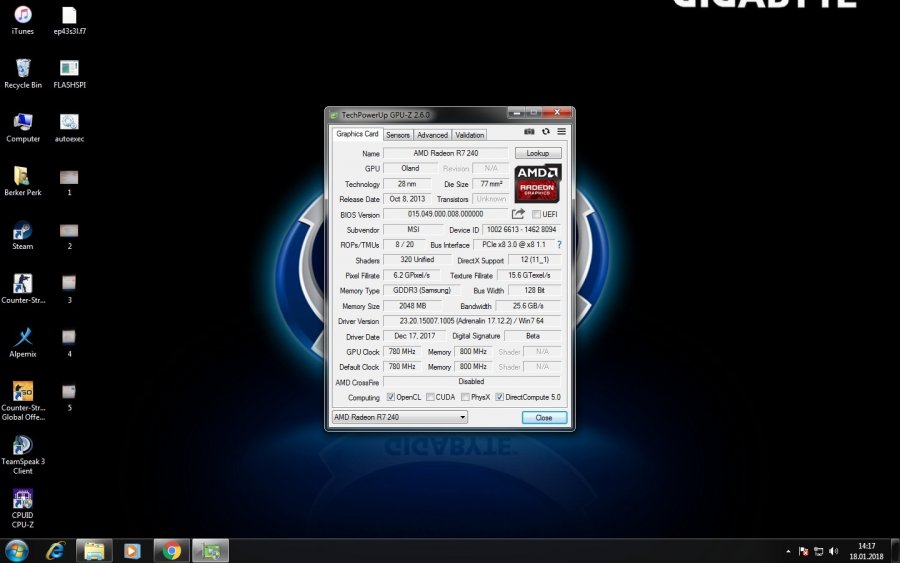
Task: Toggle the CUDA checkbox
Action: (x=430, y=397)
